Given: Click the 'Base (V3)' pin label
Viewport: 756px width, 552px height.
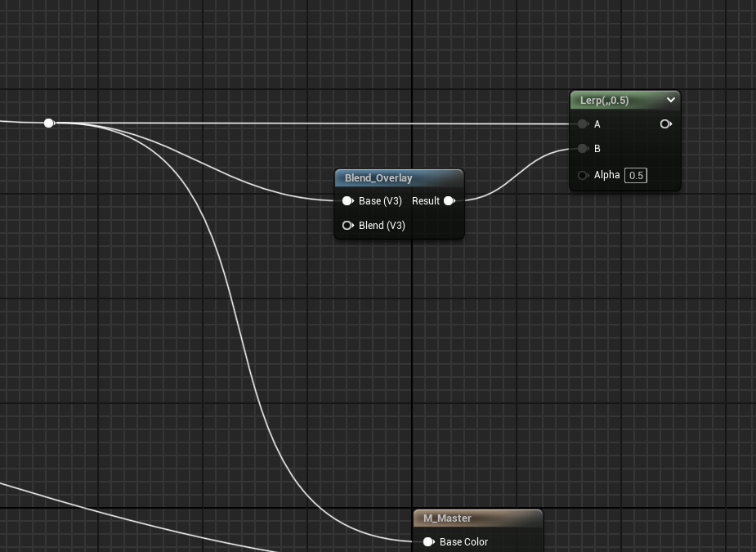Looking at the screenshot, I should pos(380,200).
